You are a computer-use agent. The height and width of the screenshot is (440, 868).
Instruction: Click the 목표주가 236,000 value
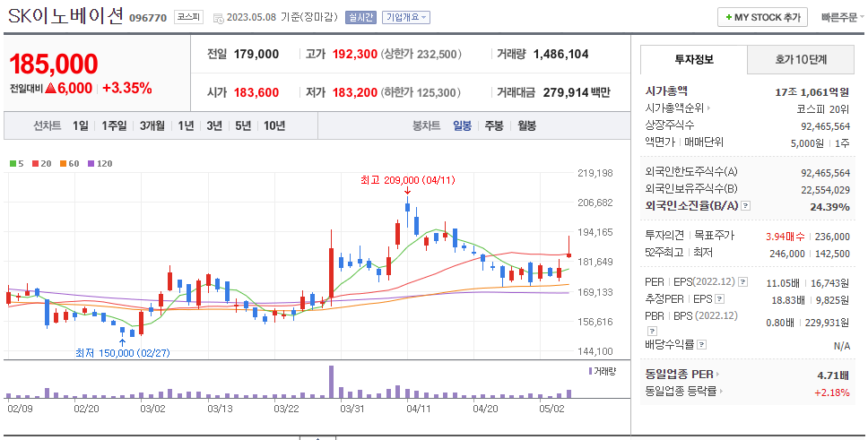pyautogui.click(x=832, y=237)
